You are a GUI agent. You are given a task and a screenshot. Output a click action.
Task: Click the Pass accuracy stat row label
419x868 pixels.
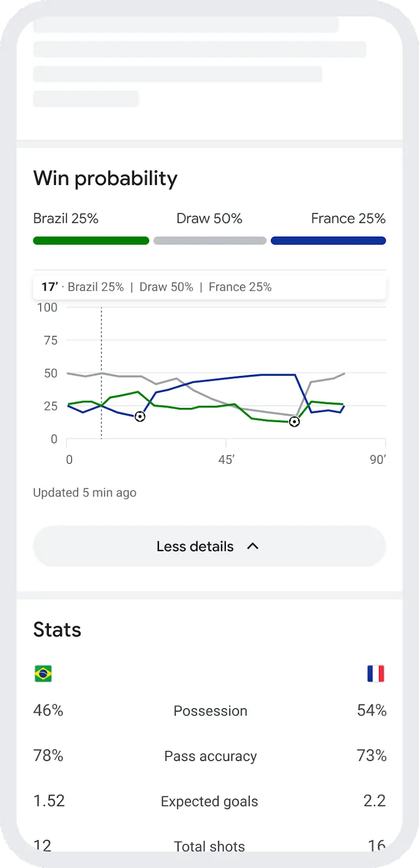pyautogui.click(x=210, y=756)
